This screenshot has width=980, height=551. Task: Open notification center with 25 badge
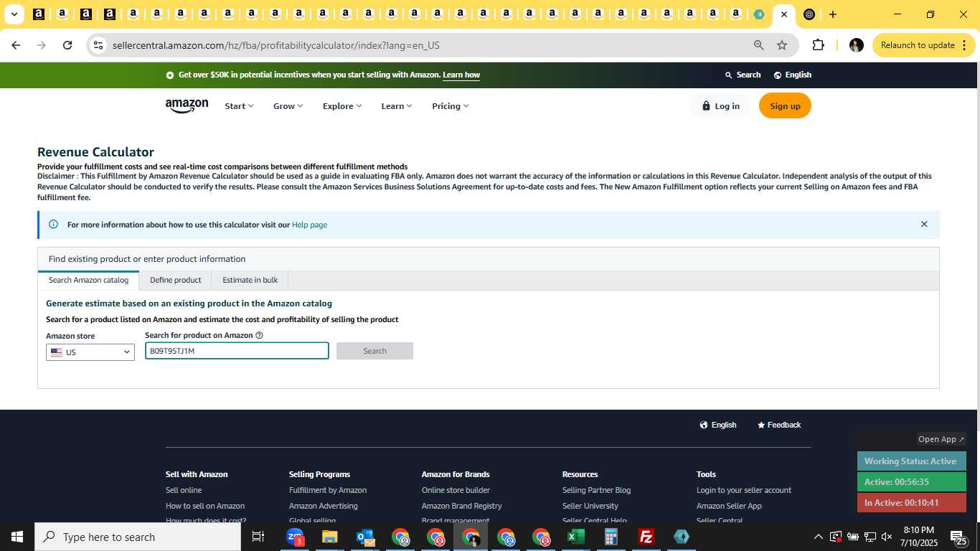[x=959, y=537]
